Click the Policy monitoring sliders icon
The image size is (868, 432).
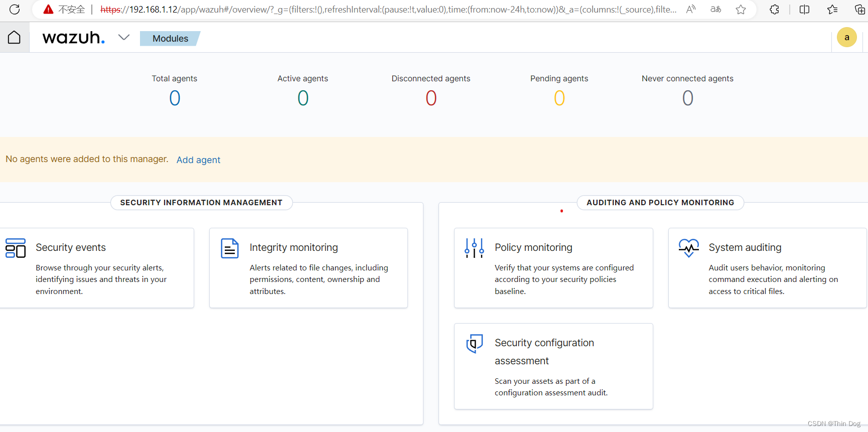coord(474,248)
